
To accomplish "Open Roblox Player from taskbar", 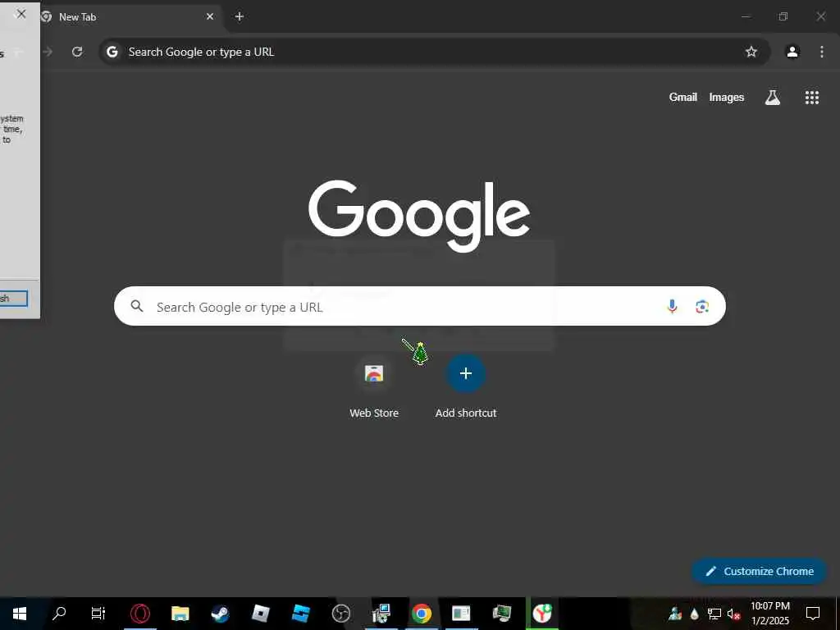I will pos(260,614).
